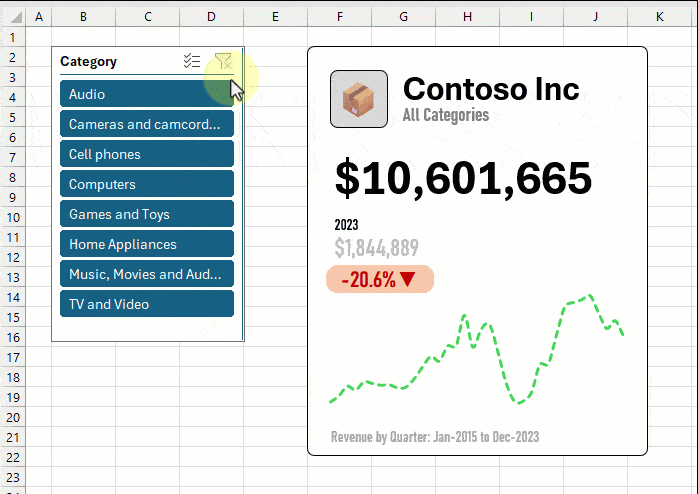Click the cardboard box product icon
The image size is (698, 494).
click(x=359, y=99)
